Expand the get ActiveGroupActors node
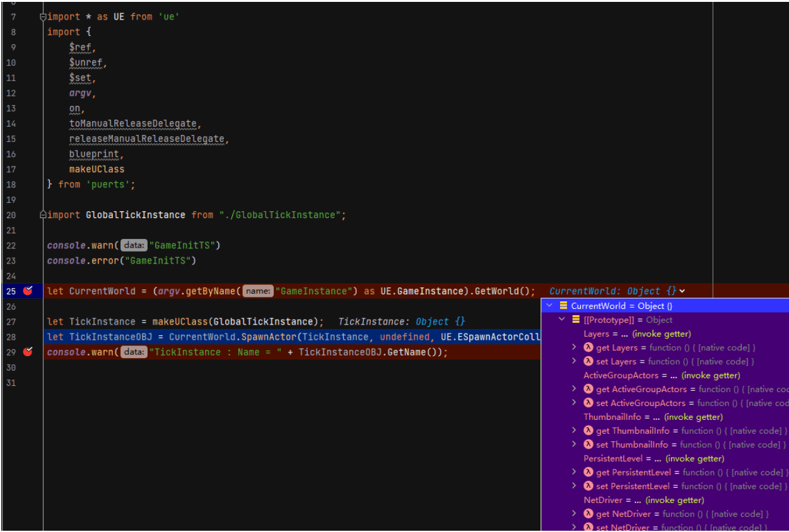The image size is (789, 532). (574, 389)
